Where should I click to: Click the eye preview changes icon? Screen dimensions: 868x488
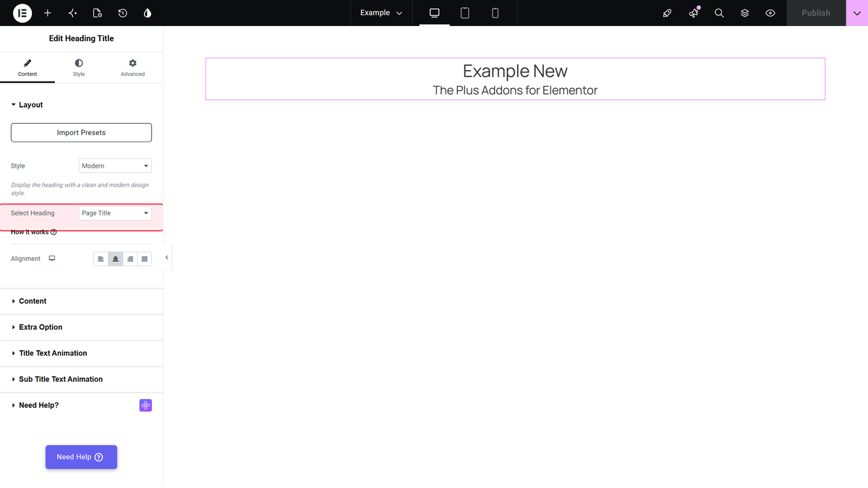point(770,13)
